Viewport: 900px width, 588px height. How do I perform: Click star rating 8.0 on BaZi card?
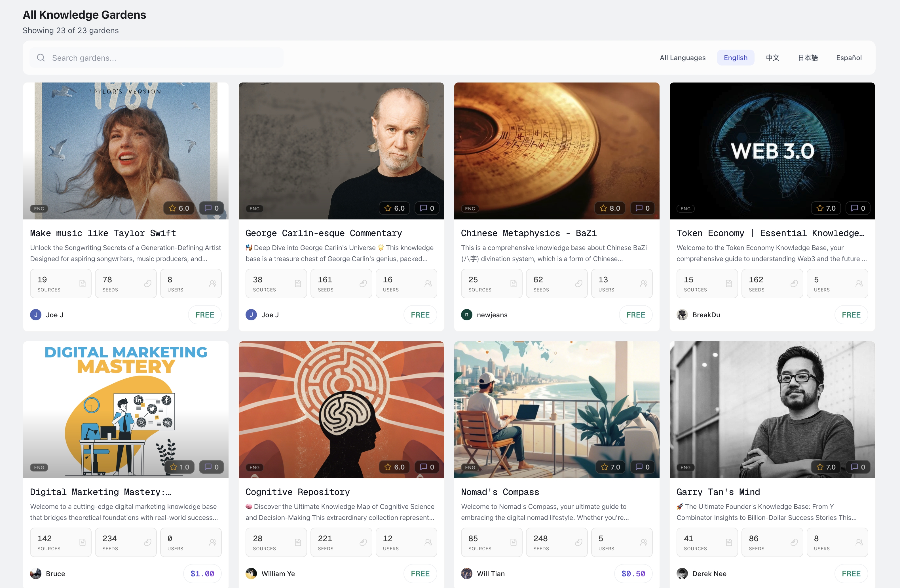(610, 208)
